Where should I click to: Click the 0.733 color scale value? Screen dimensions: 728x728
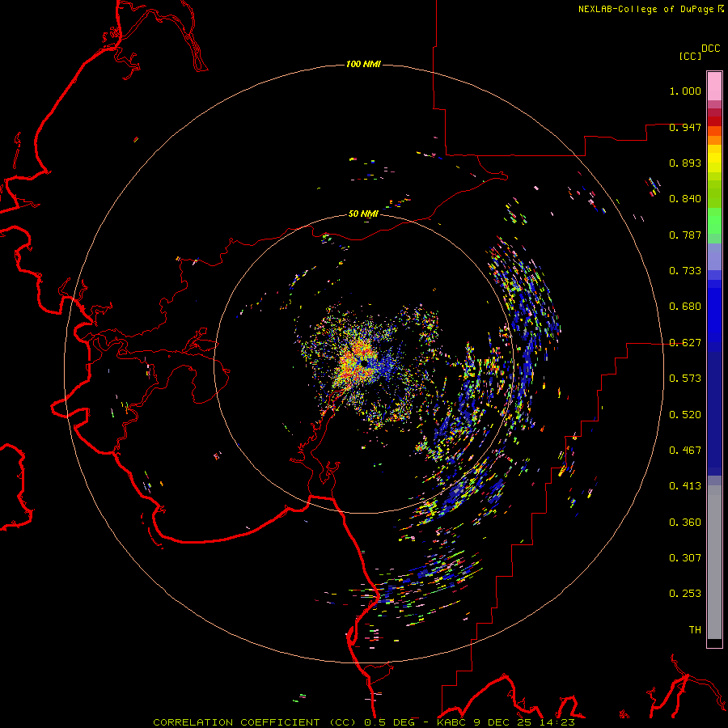tap(685, 271)
